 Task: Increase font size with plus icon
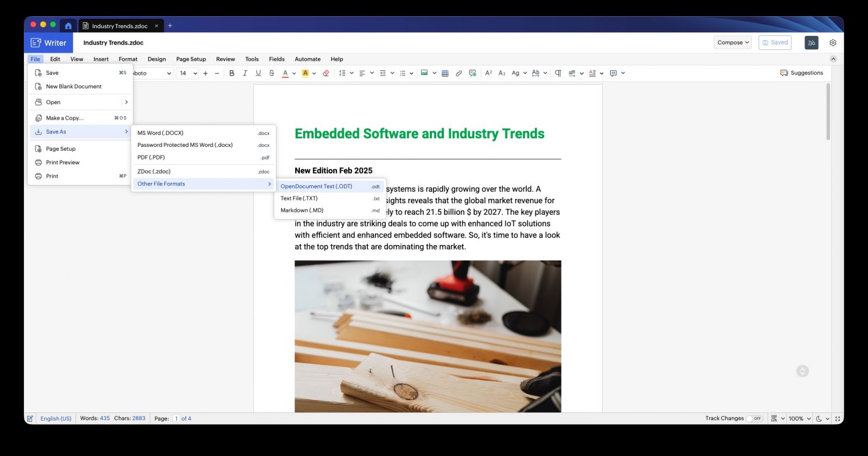206,73
